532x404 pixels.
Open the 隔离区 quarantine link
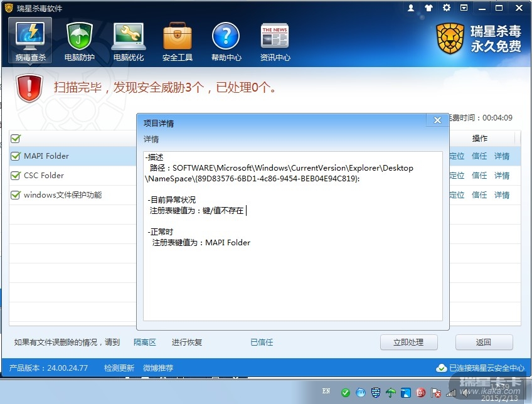[x=145, y=343]
